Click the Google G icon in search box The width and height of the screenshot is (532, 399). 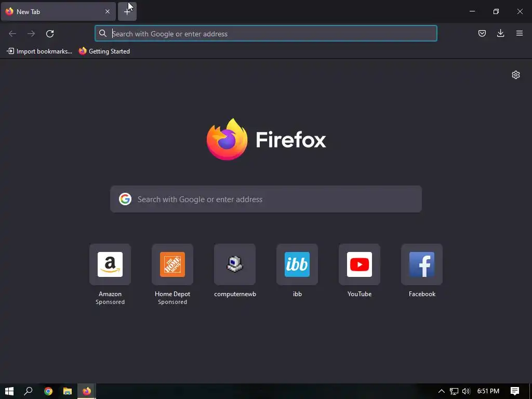(x=125, y=199)
